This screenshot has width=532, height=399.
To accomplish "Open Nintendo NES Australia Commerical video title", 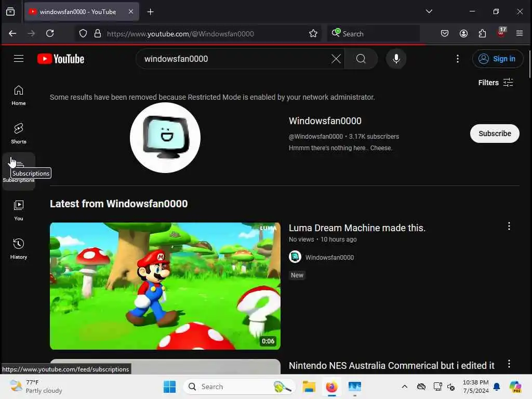I will click(x=392, y=366).
